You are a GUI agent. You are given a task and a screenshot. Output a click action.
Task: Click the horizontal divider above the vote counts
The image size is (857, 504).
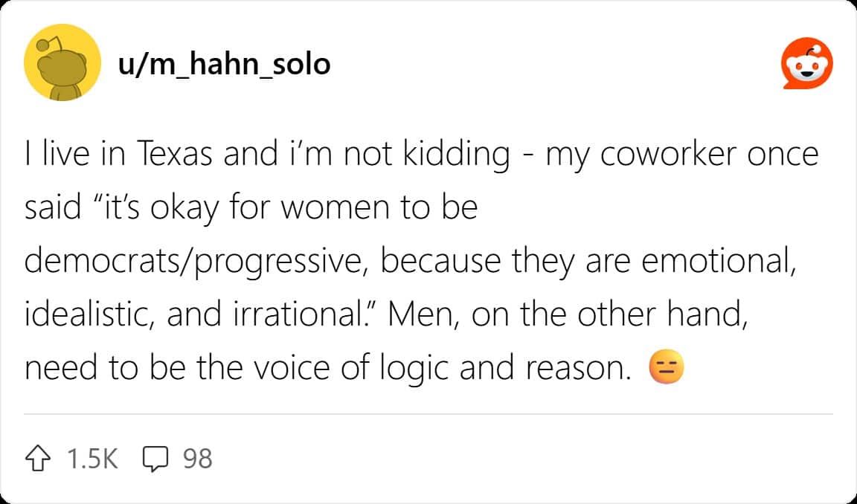[x=428, y=414]
